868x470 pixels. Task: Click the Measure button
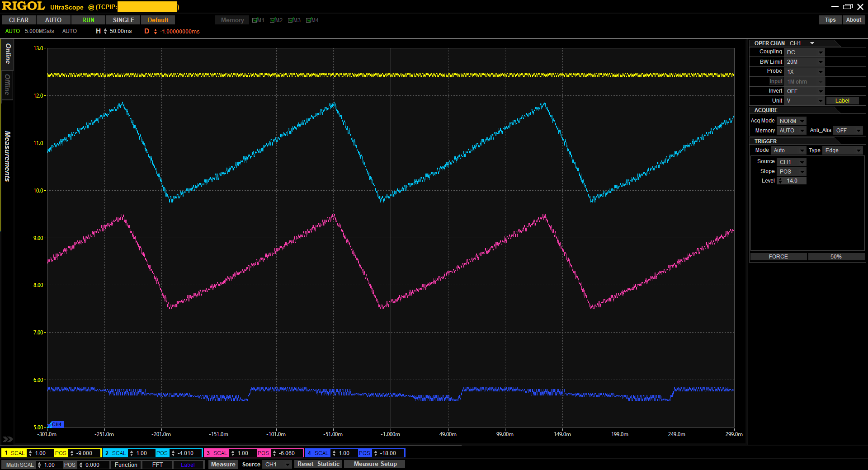(223, 465)
